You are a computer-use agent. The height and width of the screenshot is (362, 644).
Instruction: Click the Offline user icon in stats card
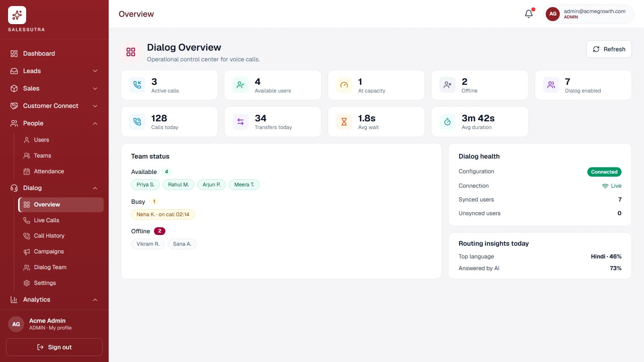447,85
